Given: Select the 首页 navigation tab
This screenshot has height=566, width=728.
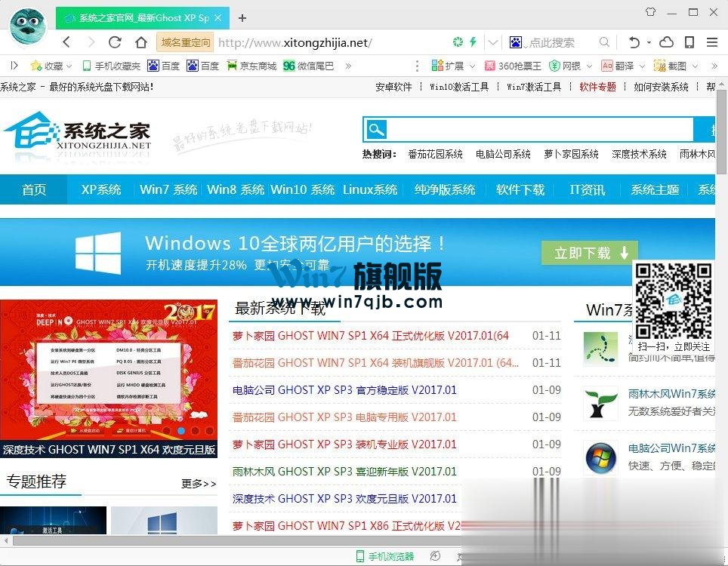Looking at the screenshot, I should coord(34,189).
